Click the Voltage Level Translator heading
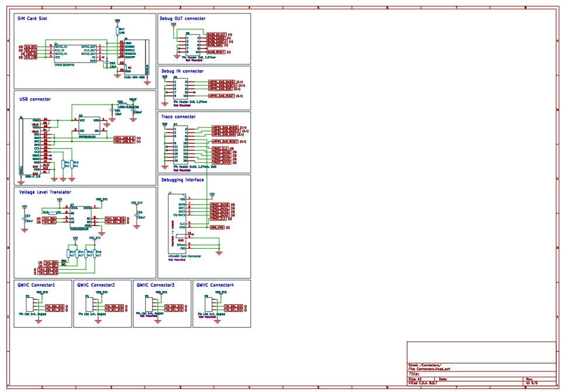Viewport: 564px width, 392px height. [46, 192]
